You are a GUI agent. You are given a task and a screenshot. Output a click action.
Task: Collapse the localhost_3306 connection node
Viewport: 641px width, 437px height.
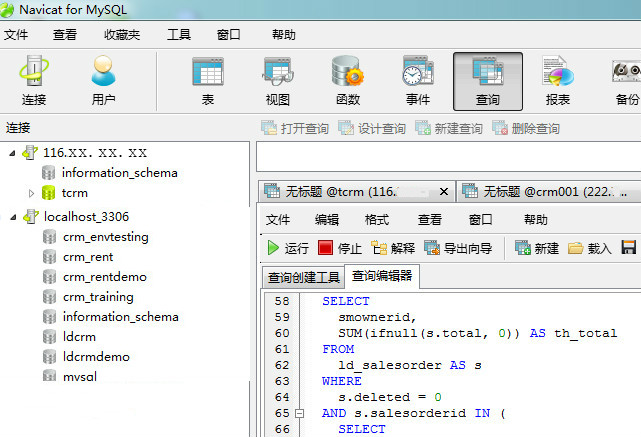coord(13,217)
